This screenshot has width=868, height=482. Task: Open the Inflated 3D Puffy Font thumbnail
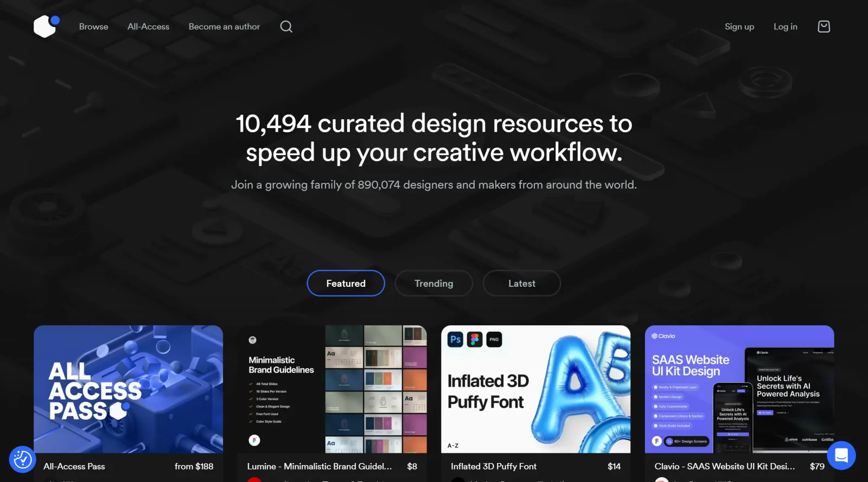pos(535,389)
